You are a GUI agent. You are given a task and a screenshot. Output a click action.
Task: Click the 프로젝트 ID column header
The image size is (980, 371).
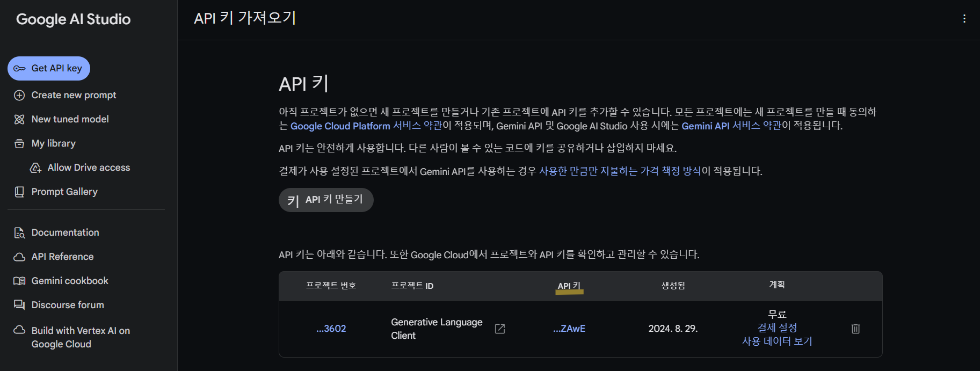[x=412, y=286]
